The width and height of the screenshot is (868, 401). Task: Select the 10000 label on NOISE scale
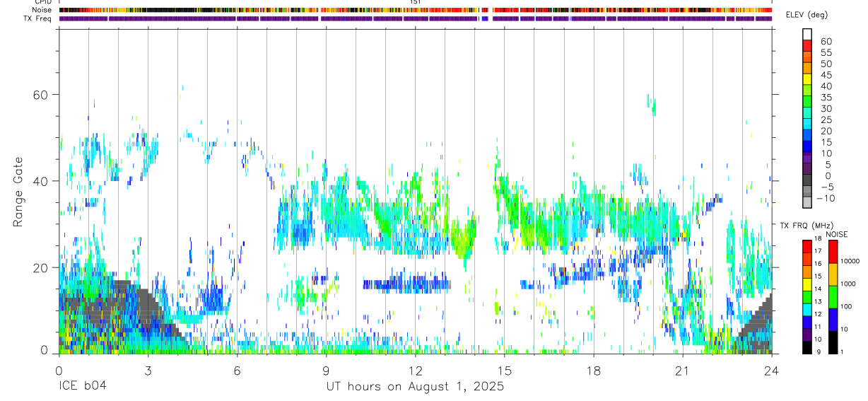pyautogui.click(x=850, y=262)
